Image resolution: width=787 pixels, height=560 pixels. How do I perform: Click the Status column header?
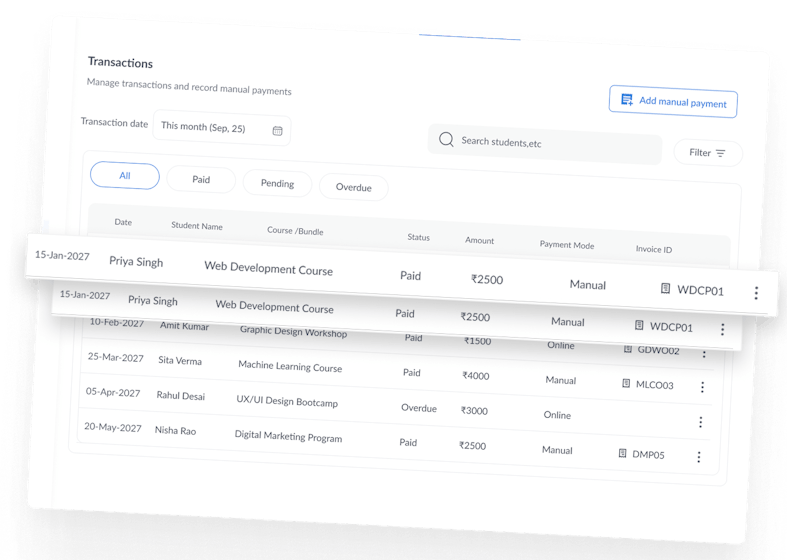click(x=419, y=237)
